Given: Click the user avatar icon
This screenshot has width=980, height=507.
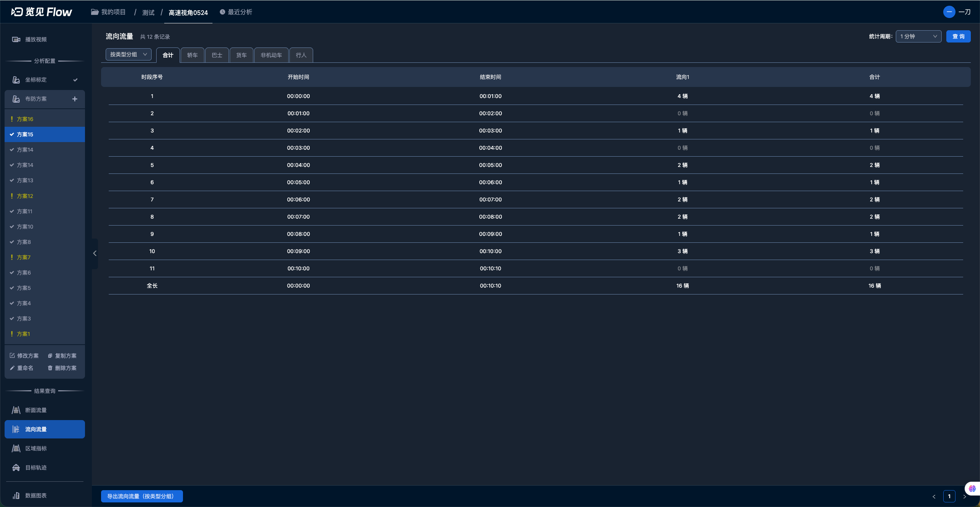Looking at the screenshot, I should [949, 12].
